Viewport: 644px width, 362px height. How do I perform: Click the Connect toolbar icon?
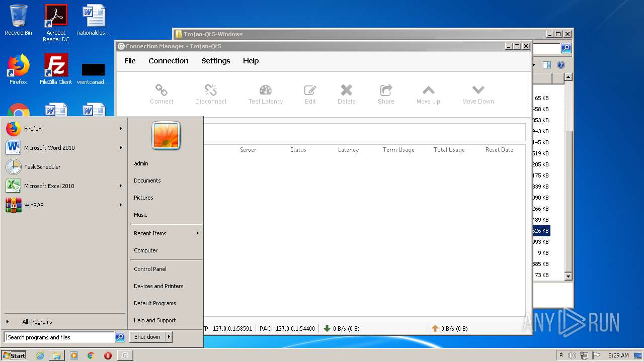pos(162,94)
